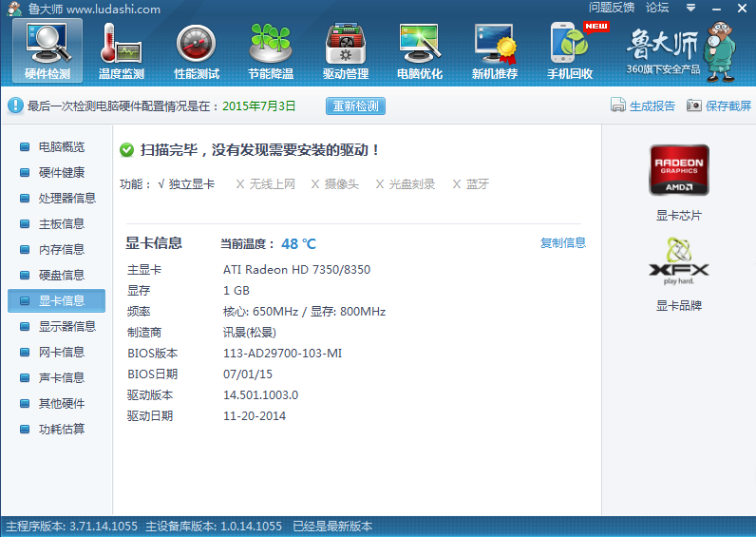Click the 保存截屏 camera icon
Screen dimensions: 756x537
pos(694,105)
